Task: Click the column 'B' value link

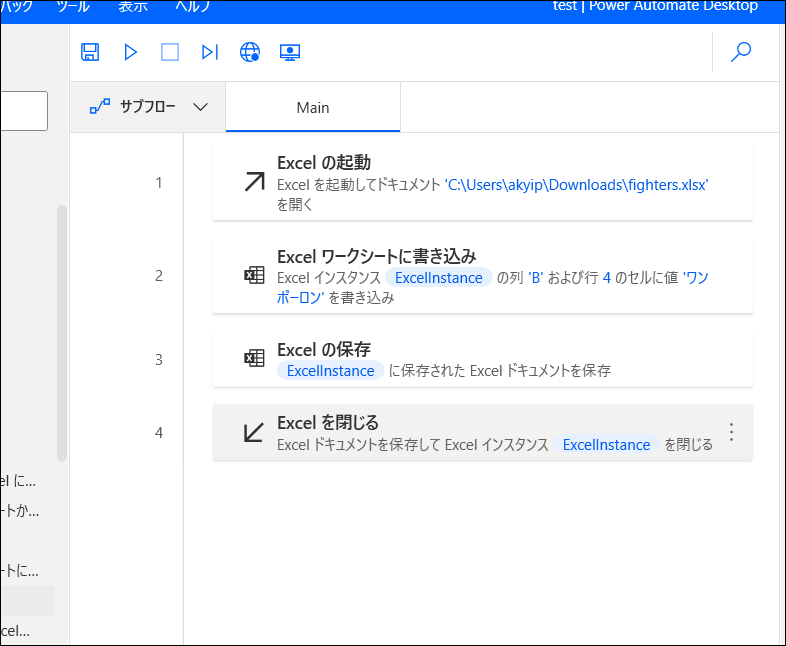Action: click(x=535, y=278)
